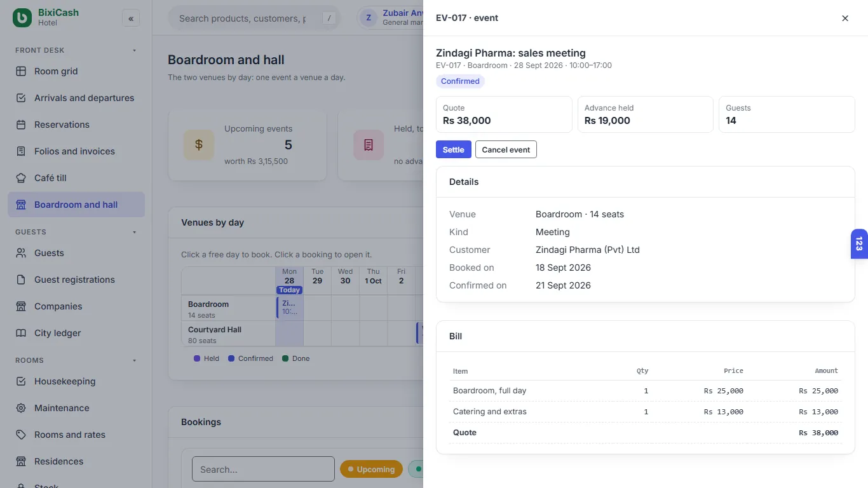Click the Boardroom, full day bill row
Screen dimensions: 868x488
pyautogui.click(x=646, y=391)
